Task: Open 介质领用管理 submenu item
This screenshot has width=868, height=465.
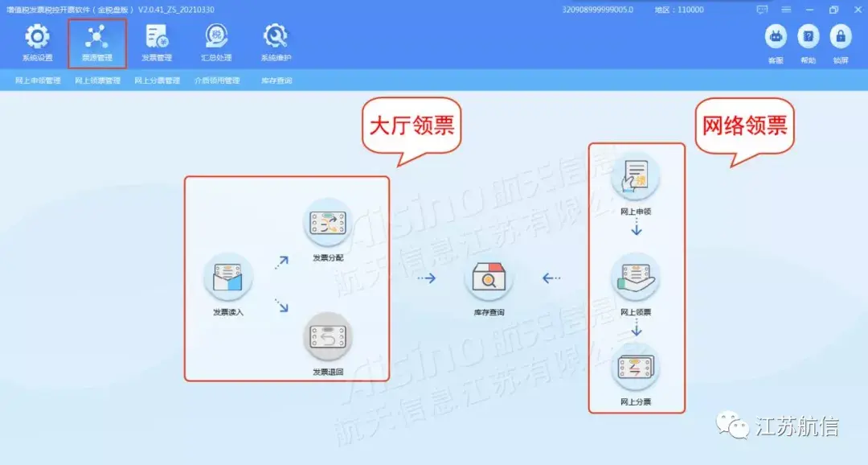Action: point(217,80)
